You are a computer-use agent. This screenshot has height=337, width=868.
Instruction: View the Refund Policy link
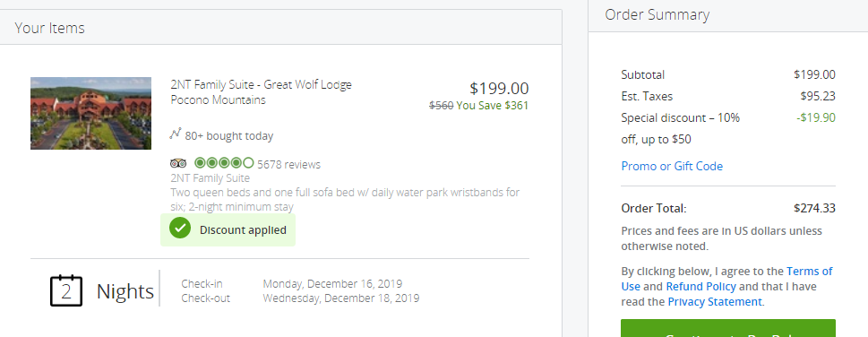(x=700, y=287)
